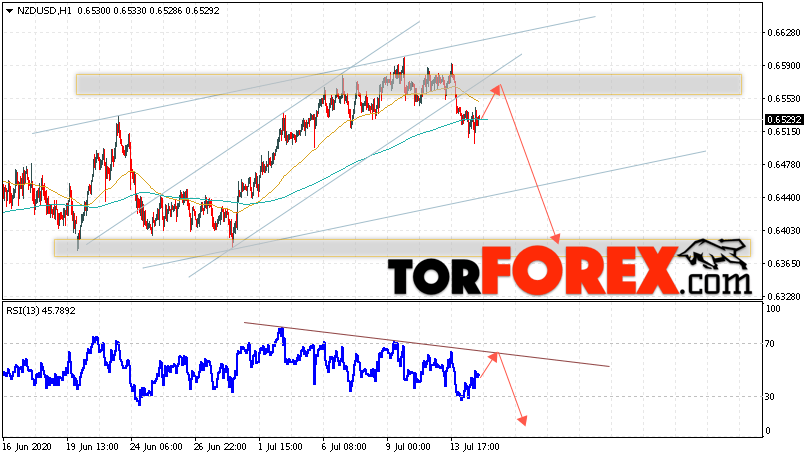Click price level 0.63650 on the axis
The height and width of the screenshot is (458, 808).
point(784,264)
